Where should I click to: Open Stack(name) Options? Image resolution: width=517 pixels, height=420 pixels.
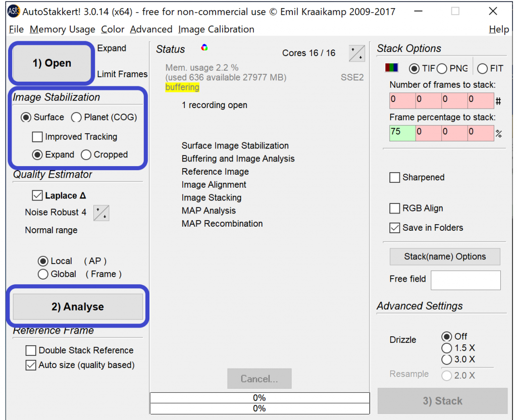coord(445,256)
